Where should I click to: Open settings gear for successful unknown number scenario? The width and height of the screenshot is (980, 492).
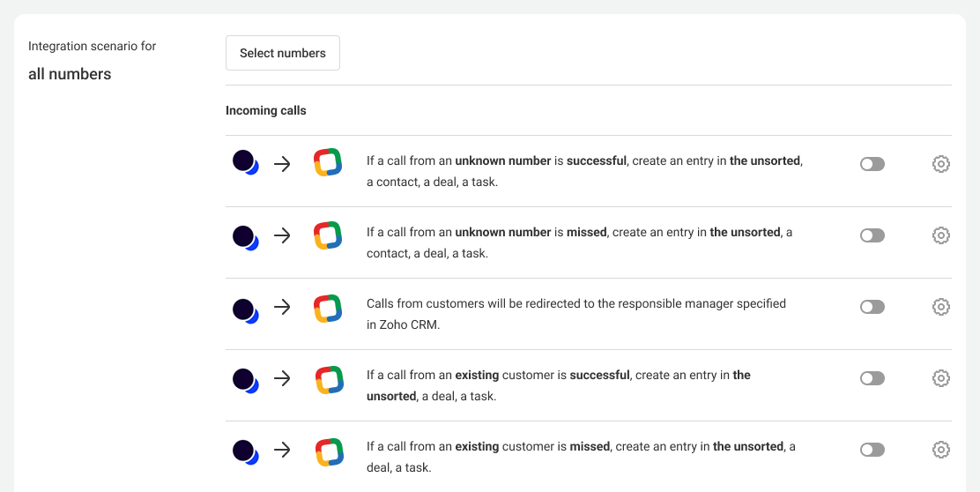[940, 164]
